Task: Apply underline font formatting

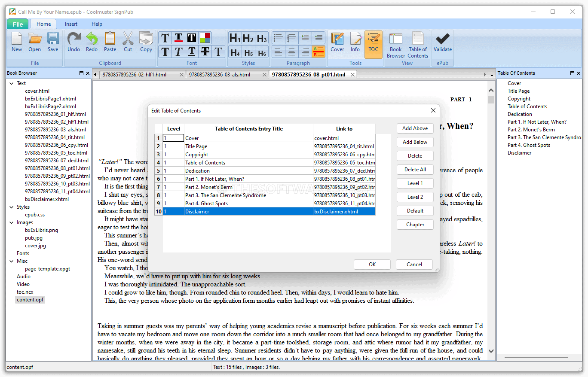Action: 192,52
